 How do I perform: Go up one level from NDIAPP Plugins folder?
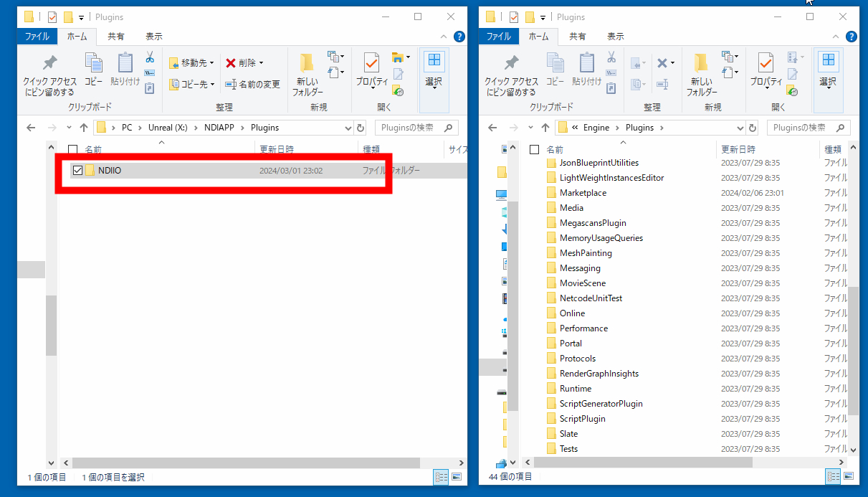pos(84,128)
